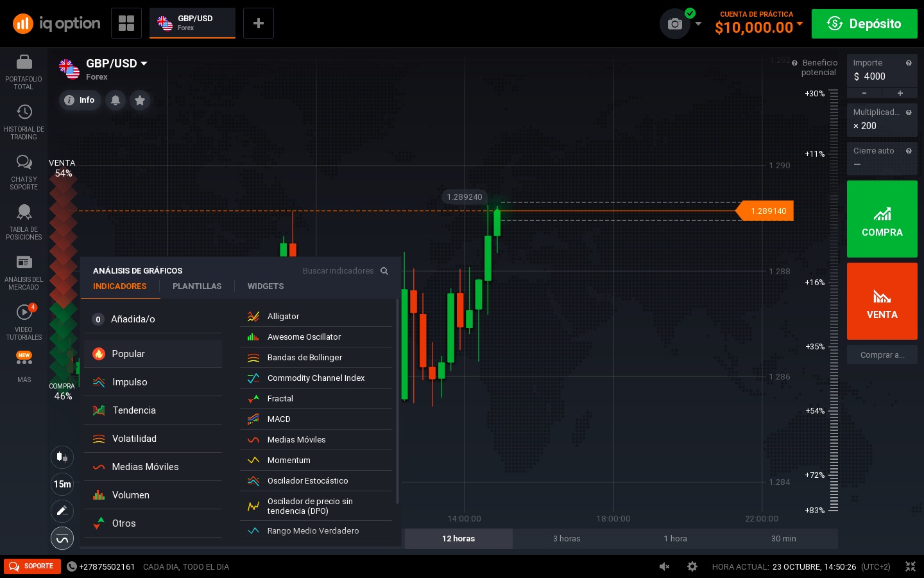Click indicator list scrollbar

click(x=398, y=401)
